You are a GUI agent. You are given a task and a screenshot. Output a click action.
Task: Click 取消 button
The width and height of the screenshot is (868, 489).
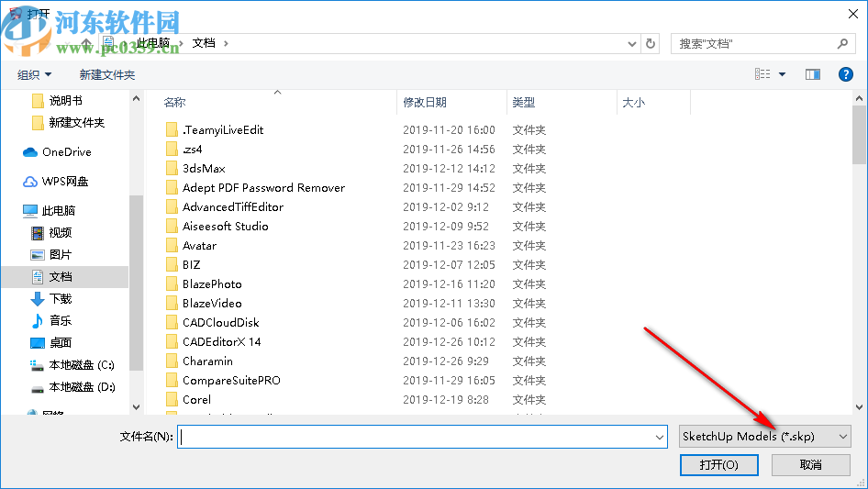click(811, 464)
